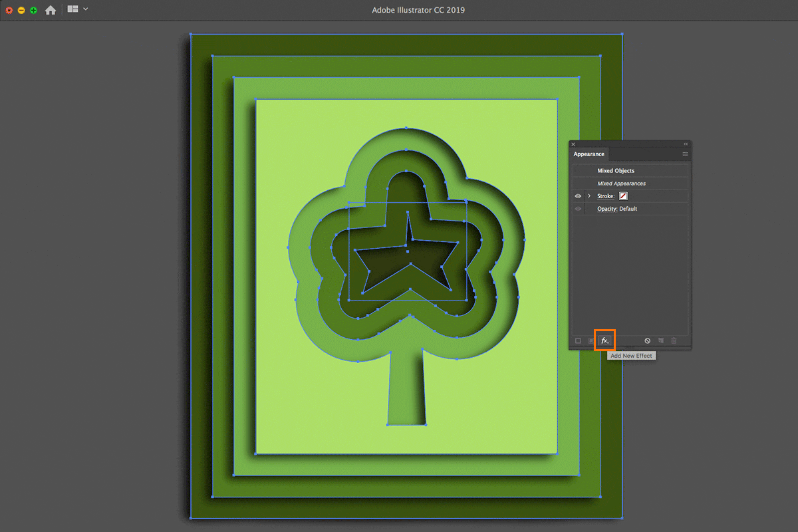Delete the selected appearance item
Viewport: 798px width, 532px height.
674,340
